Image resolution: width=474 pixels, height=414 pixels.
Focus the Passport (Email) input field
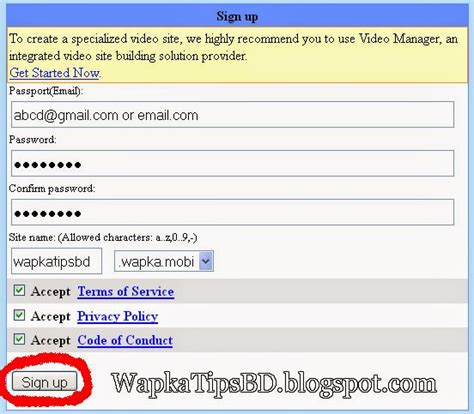pyautogui.click(x=233, y=115)
